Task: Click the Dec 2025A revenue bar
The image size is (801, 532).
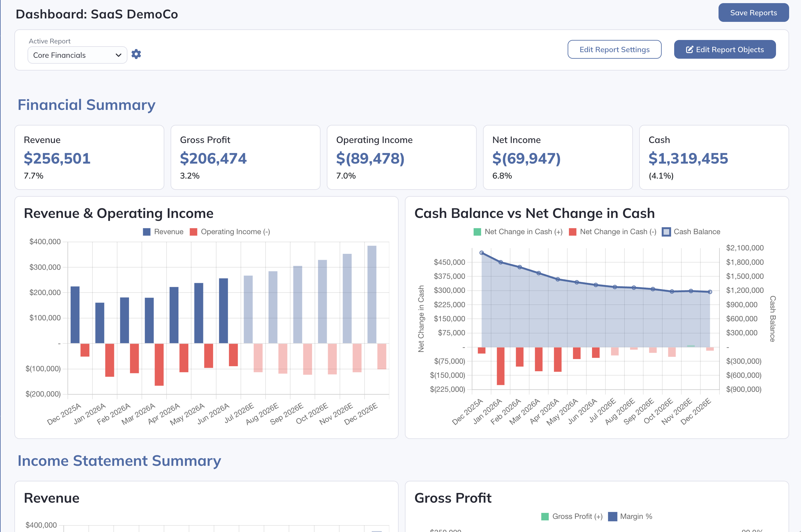Action: (75, 315)
